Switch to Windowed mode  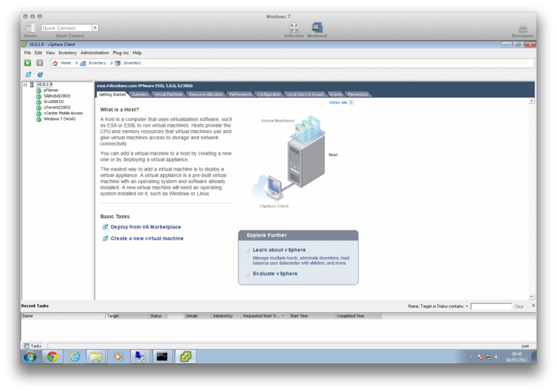[x=317, y=27]
